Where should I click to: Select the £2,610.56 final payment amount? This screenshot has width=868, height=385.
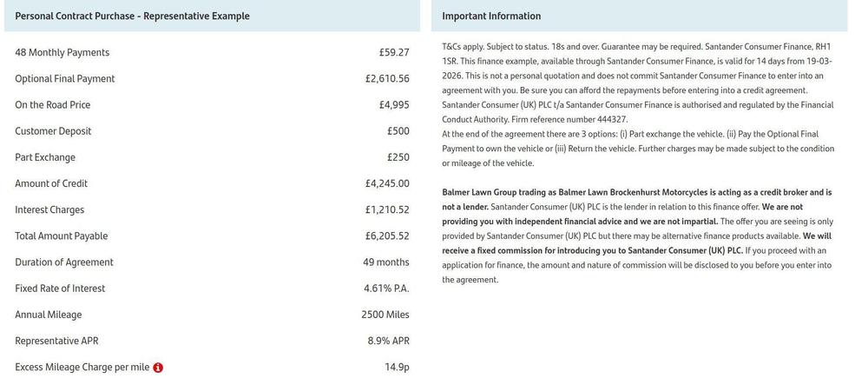tap(387, 79)
